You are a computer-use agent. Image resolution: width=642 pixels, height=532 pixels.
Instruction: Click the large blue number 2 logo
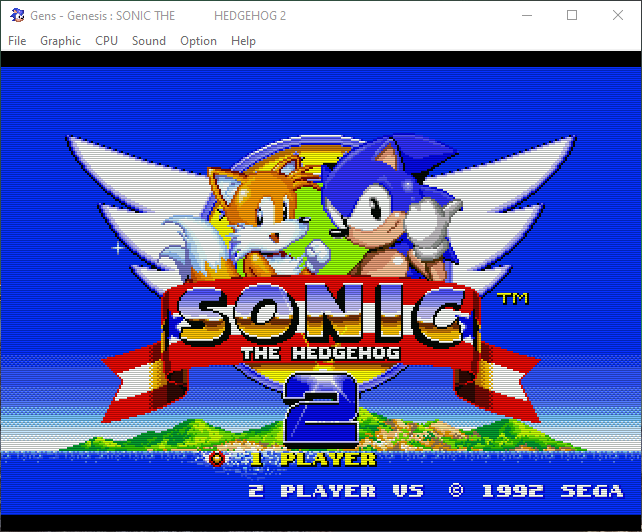[321, 409]
